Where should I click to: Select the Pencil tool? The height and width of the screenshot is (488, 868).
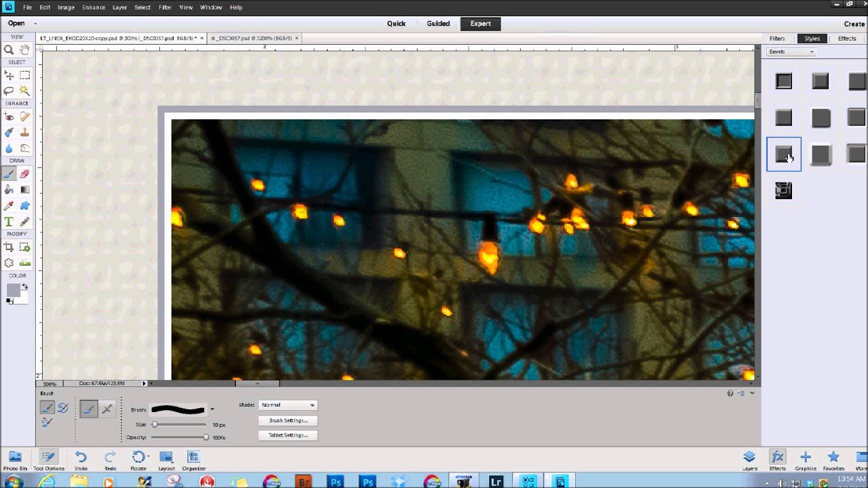24,222
